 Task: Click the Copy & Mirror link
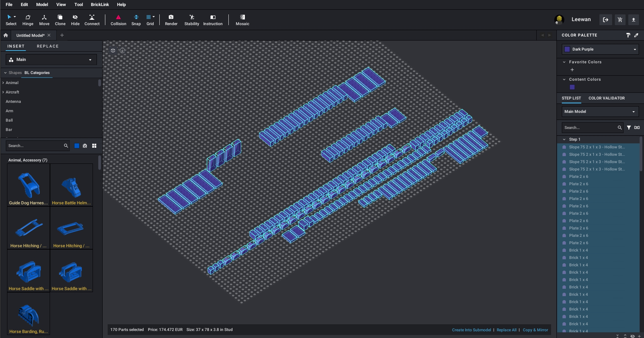(535, 330)
